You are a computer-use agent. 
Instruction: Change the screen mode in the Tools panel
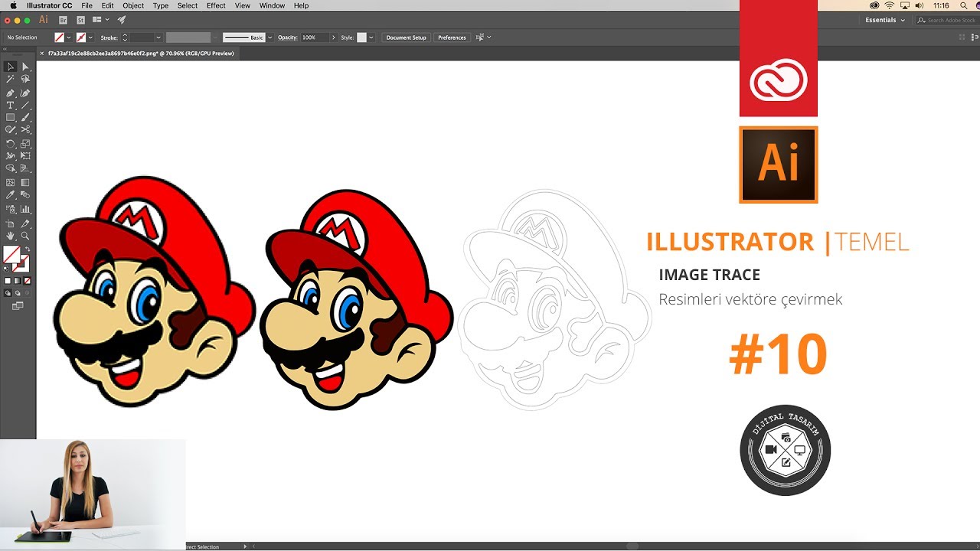17,306
